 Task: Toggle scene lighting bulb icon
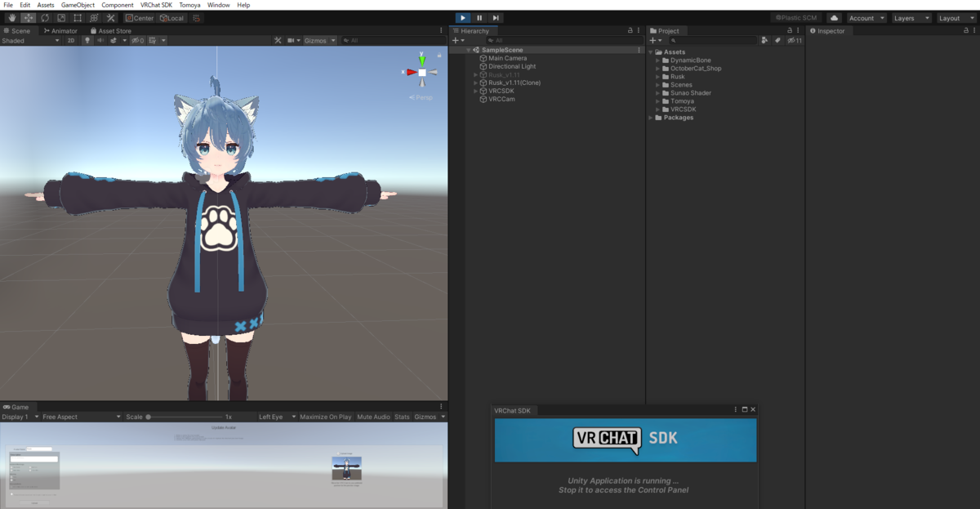click(x=87, y=40)
